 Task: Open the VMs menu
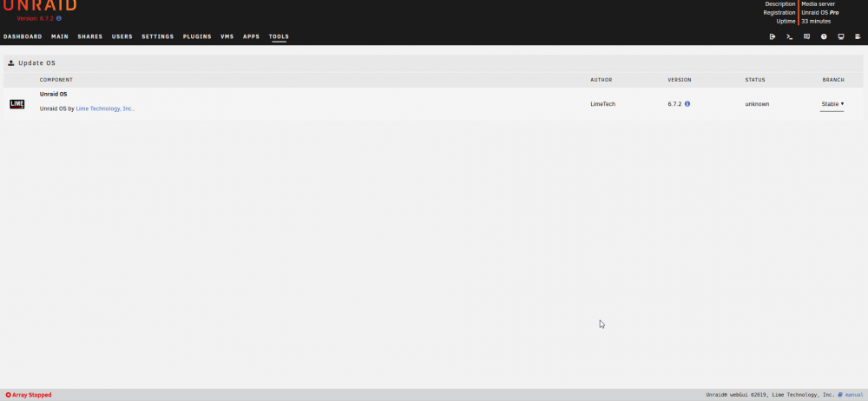(x=227, y=36)
